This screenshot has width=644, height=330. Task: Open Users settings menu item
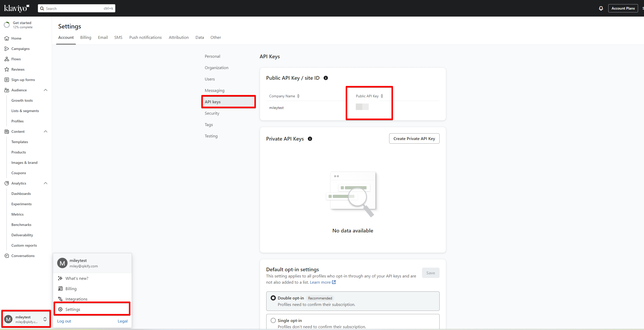click(210, 79)
